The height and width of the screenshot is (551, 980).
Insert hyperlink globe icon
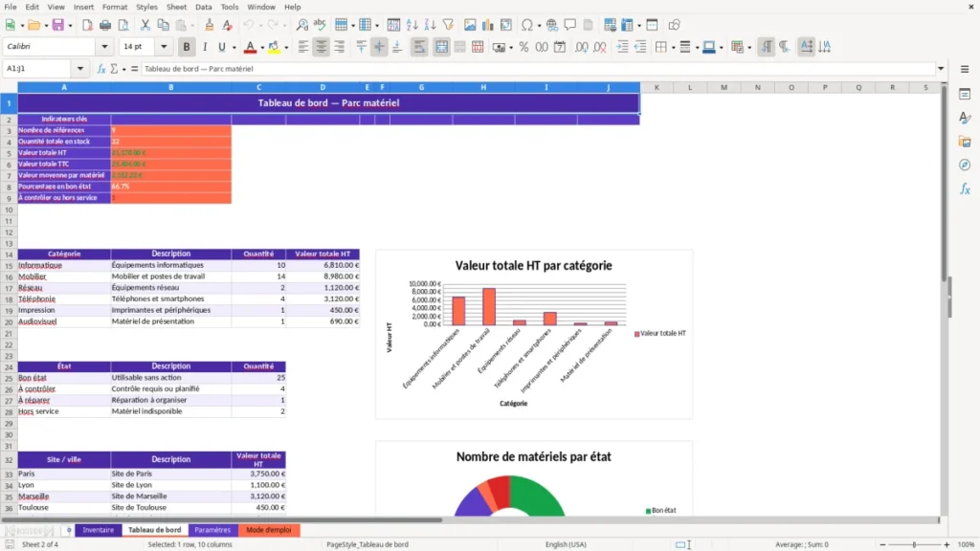pos(552,25)
